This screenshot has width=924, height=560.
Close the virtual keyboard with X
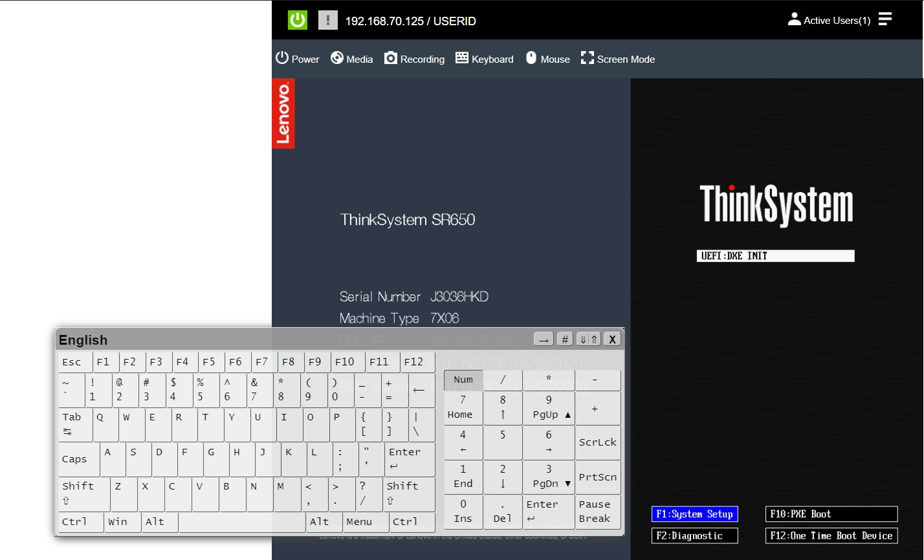tap(612, 339)
